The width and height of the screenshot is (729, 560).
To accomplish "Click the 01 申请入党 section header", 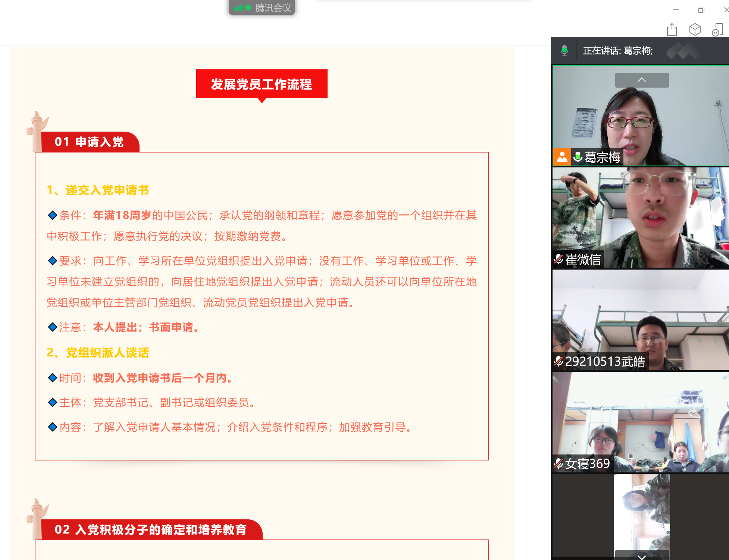I will pyautogui.click(x=90, y=142).
